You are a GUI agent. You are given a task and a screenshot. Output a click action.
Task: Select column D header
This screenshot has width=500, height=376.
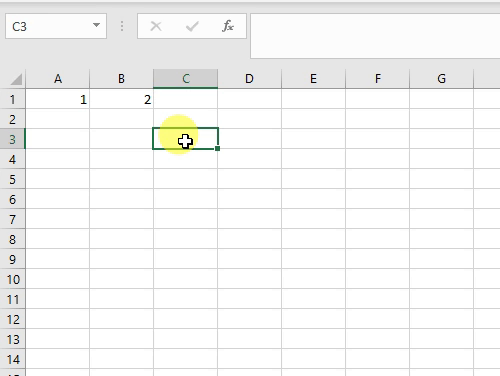(x=249, y=79)
